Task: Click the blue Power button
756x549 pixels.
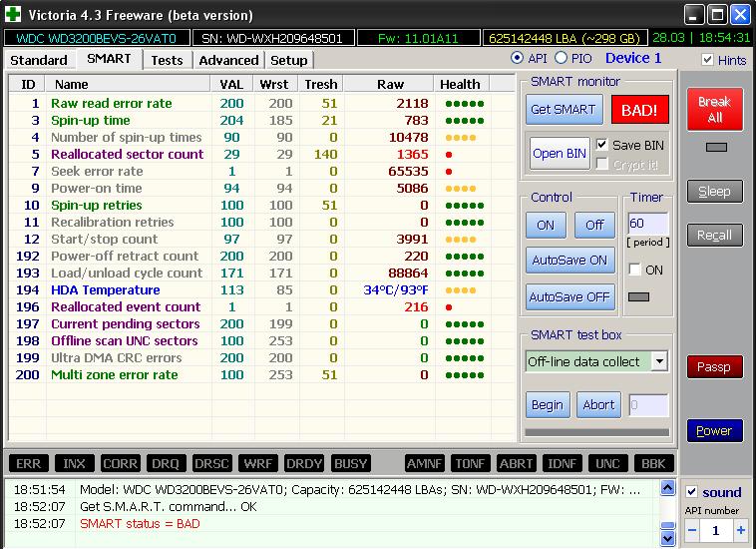Action: coord(714,431)
